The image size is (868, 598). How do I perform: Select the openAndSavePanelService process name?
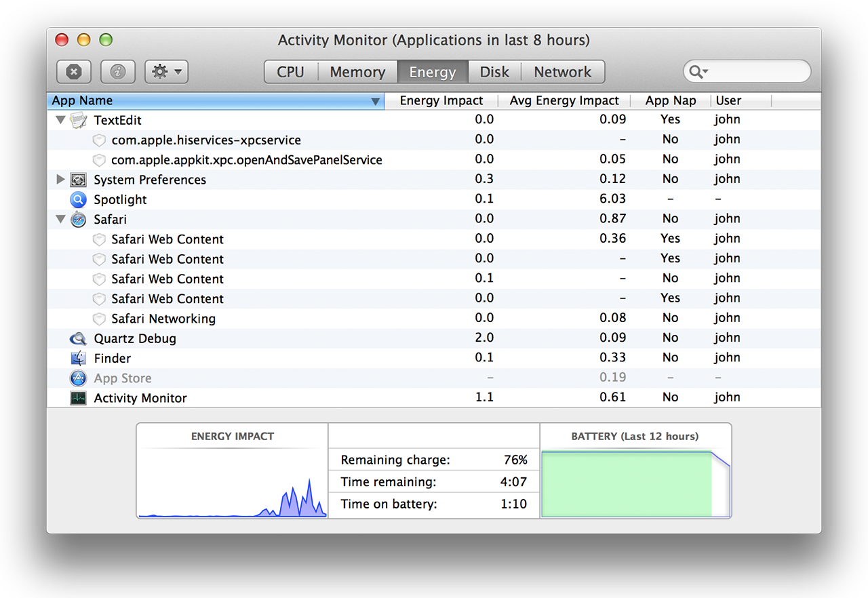(247, 160)
